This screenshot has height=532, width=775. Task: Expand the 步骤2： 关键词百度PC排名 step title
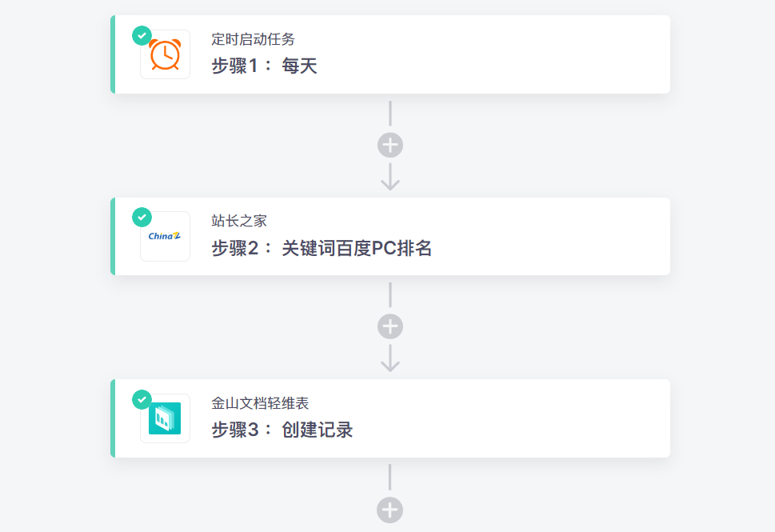click(322, 249)
